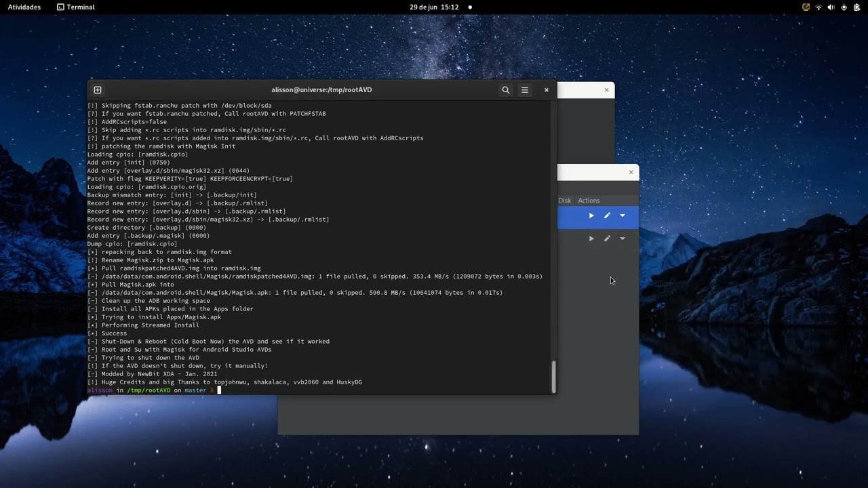Click the line 'Loading cpio: [ramdisk.cpio.orig]'

pyautogui.click(x=146, y=187)
